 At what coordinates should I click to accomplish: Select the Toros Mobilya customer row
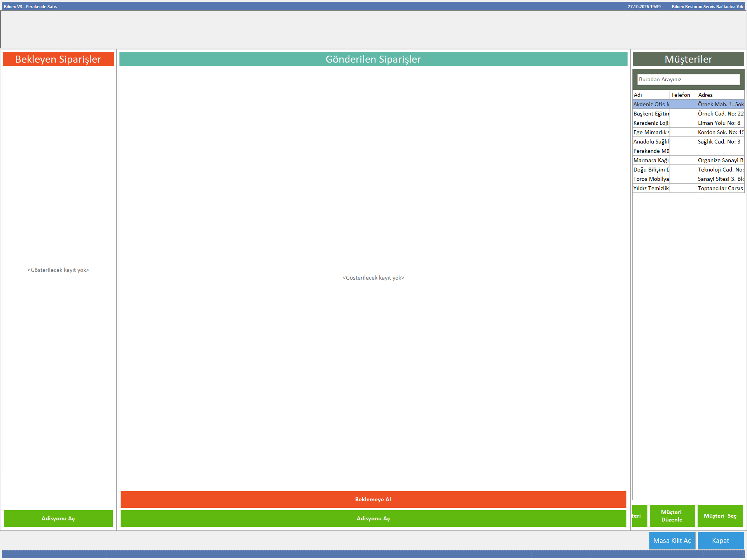click(x=688, y=179)
